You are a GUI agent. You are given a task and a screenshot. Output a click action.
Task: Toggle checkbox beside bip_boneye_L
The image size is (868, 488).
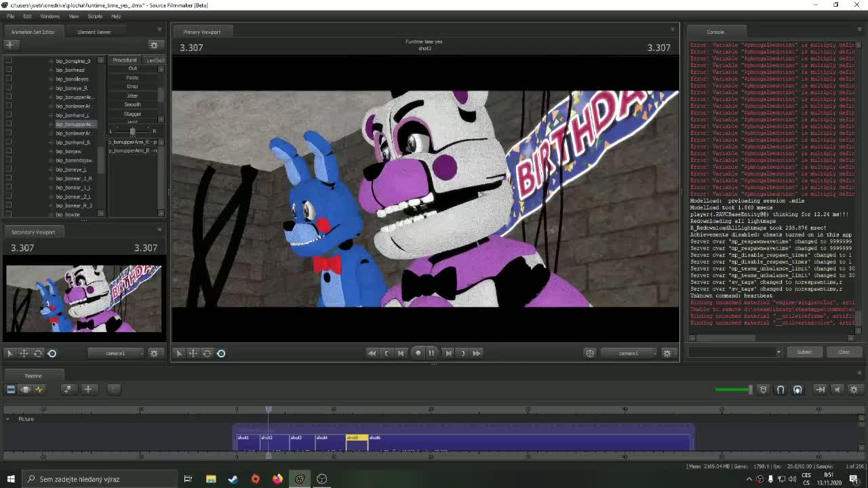tap(8, 169)
